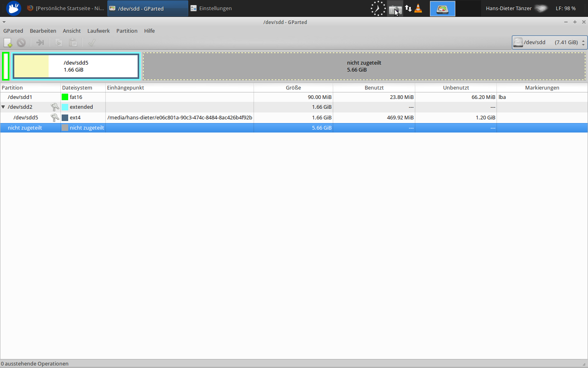Select the /dev/sdd1 partition row
This screenshot has width=588, height=368.
click(x=294, y=97)
